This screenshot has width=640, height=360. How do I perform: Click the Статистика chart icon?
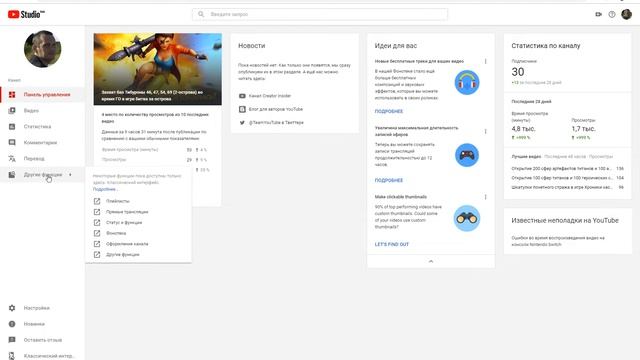tap(12, 127)
